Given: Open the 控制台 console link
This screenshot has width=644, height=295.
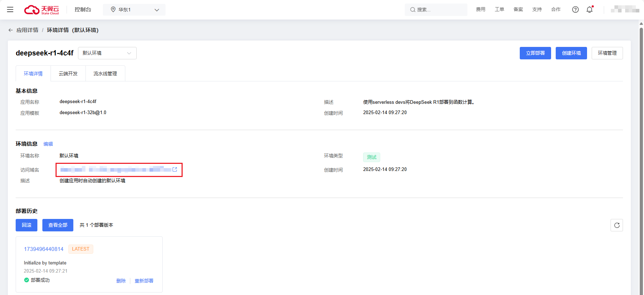Looking at the screenshot, I should pos(83,10).
